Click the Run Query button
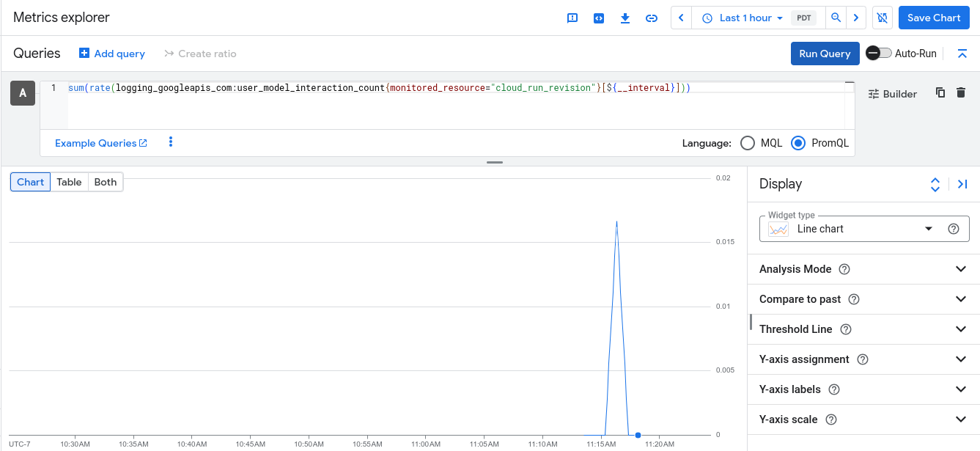The height and width of the screenshot is (451, 980). tap(825, 53)
